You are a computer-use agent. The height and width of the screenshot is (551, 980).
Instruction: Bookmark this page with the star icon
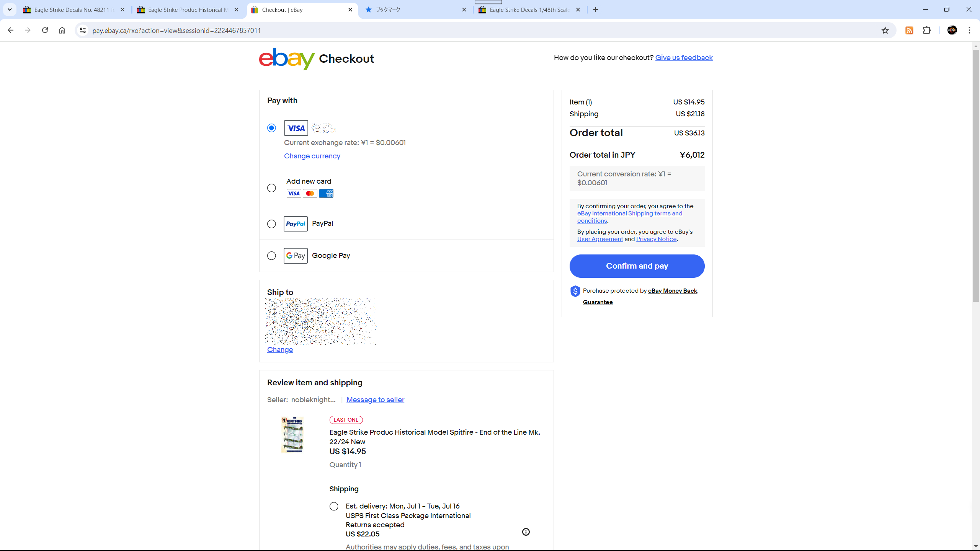885,30
